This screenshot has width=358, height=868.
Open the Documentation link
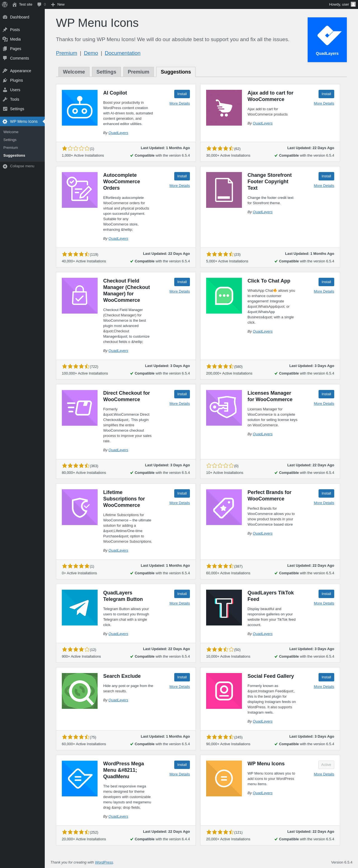click(123, 53)
